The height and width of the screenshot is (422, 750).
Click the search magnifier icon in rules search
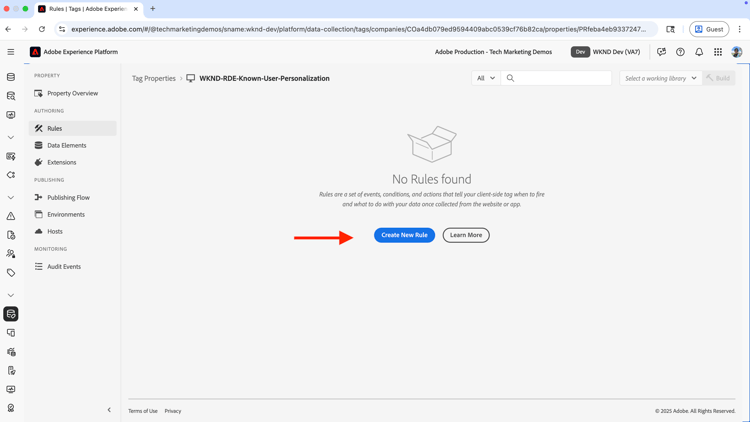coord(510,78)
